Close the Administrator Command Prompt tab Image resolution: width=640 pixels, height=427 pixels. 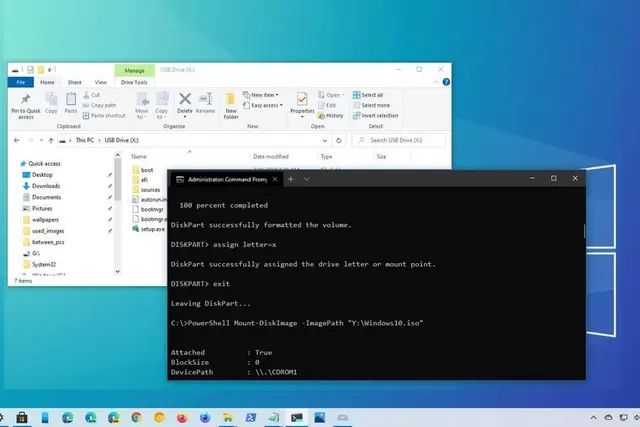coord(275,179)
